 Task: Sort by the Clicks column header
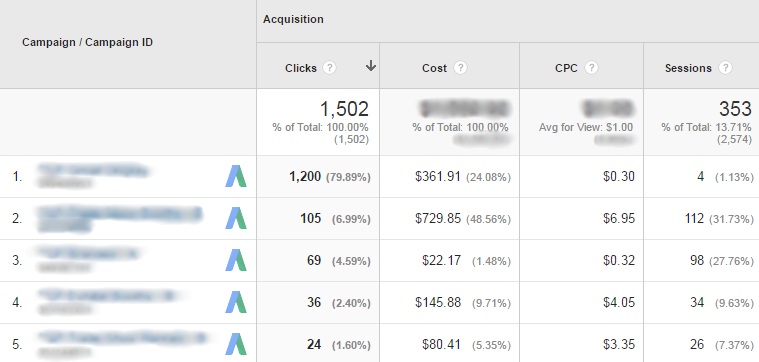click(301, 68)
